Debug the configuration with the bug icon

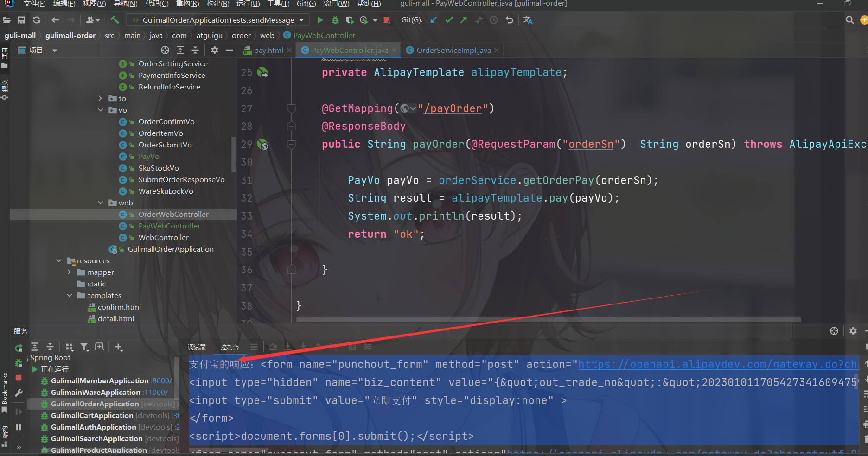[335, 20]
